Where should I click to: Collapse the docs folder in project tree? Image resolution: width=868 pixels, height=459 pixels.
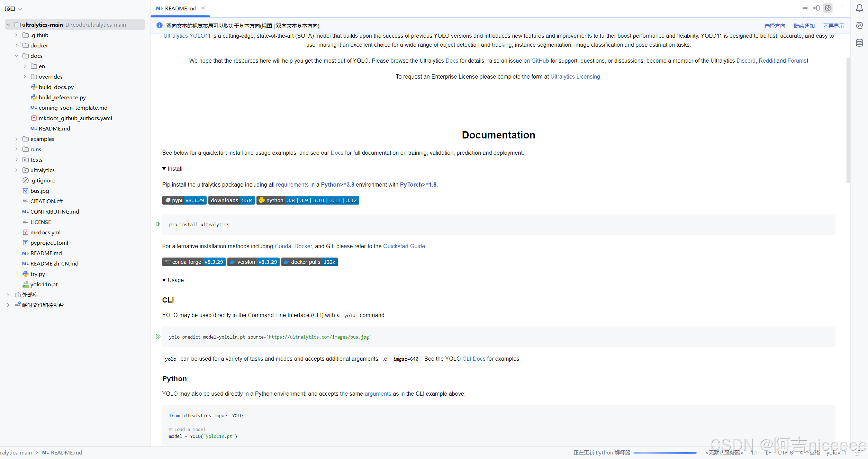[x=16, y=56]
